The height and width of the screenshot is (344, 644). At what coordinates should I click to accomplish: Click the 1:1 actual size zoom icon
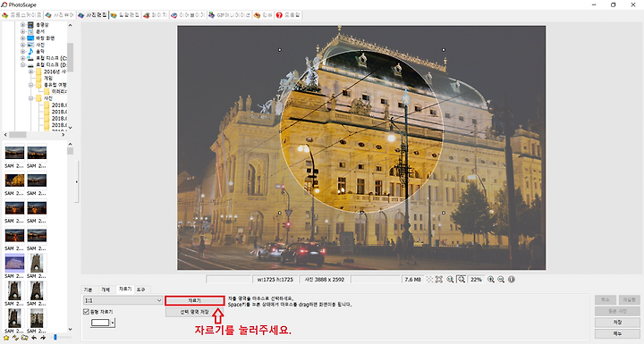click(450, 279)
